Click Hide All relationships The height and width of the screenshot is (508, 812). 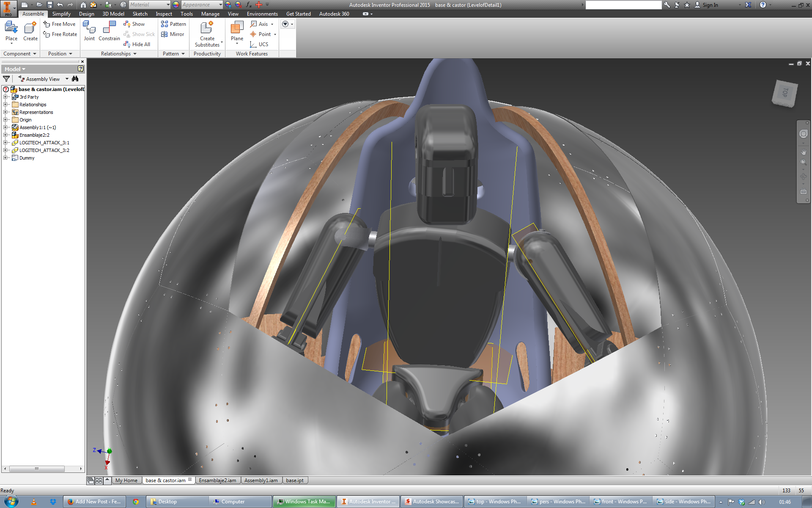click(137, 44)
